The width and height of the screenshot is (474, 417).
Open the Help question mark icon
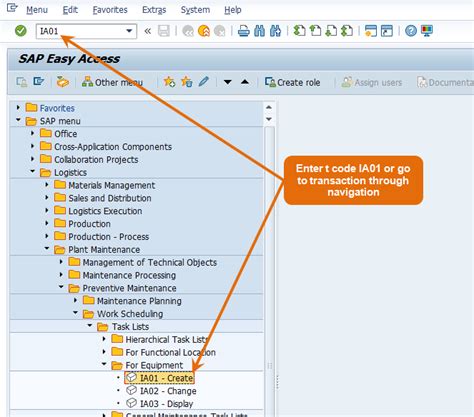(411, 31)
